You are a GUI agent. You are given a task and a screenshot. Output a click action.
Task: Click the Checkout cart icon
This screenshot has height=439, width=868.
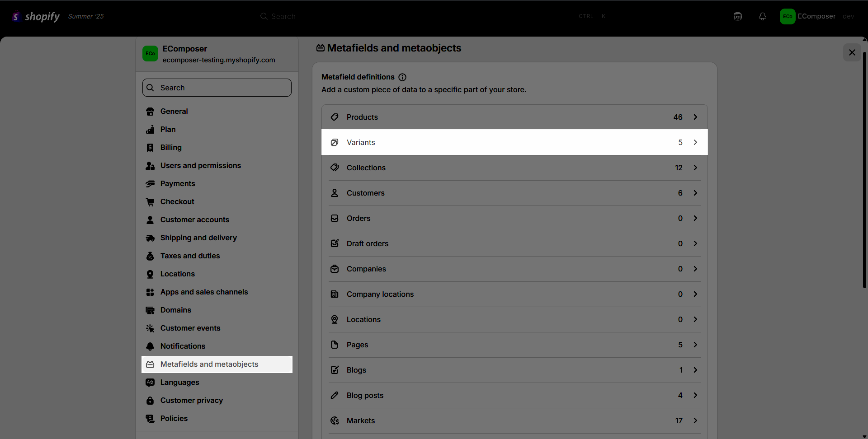tap(150, 202)
